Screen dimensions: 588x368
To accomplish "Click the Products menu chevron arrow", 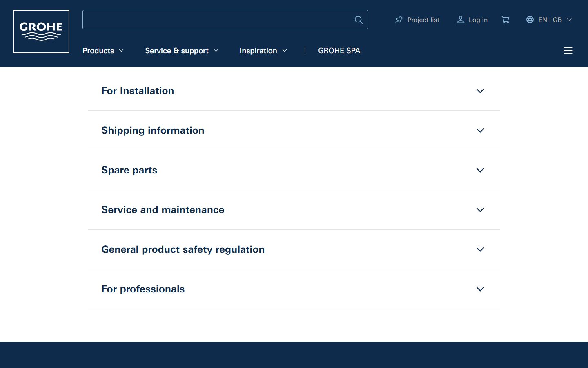I will point(121,51).
